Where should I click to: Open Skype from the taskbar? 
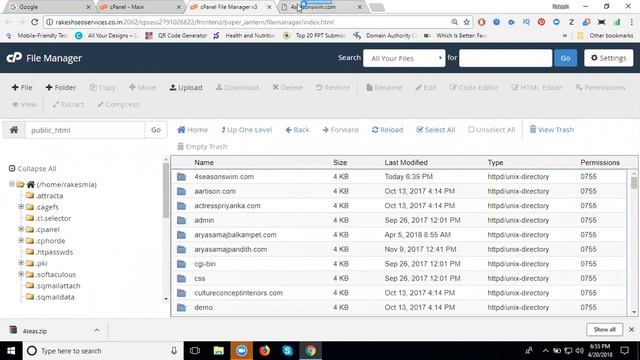pos(287,351)
